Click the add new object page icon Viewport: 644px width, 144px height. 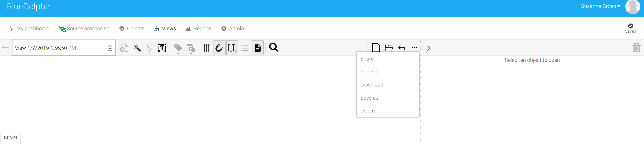(x=124, y=48)
